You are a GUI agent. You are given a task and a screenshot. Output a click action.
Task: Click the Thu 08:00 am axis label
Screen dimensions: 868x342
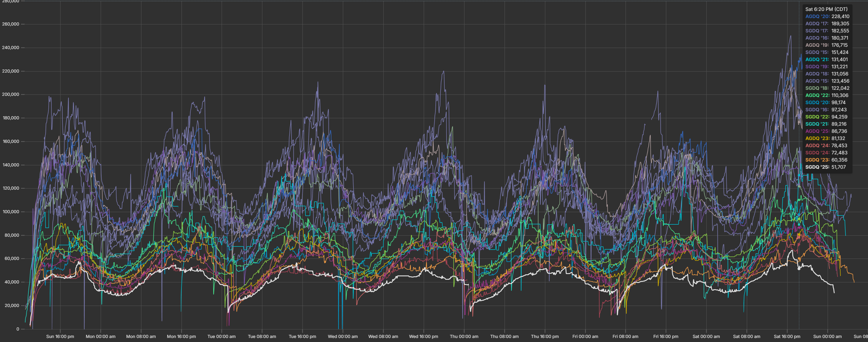click(505, 336)
